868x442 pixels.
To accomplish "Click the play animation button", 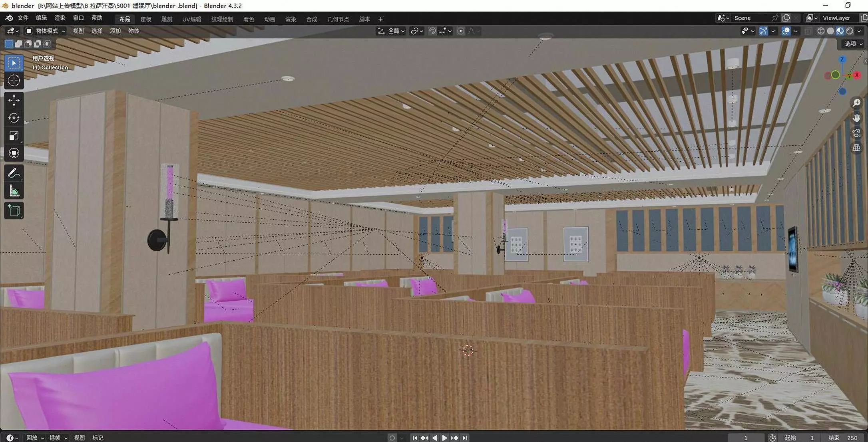I will 444,438.
